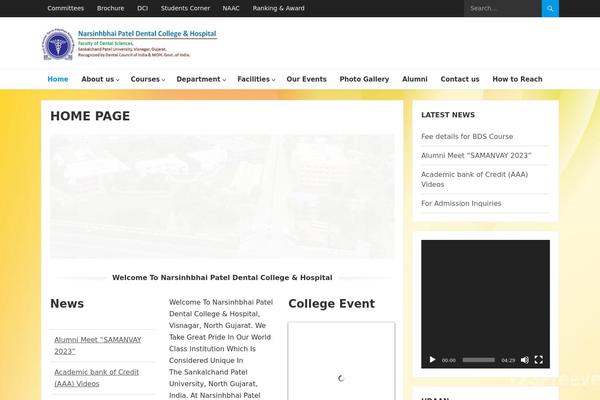The width and height of the screenshot is (600, 400).
Task: Open For Admission Inquiries news item
Action: [x=461, y=204]
